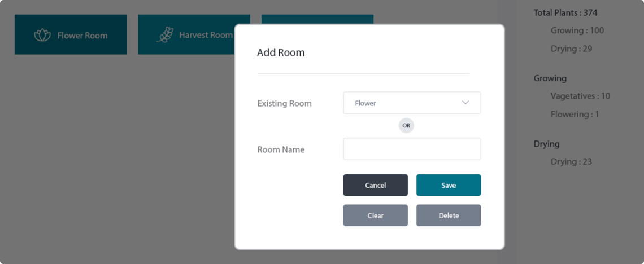Click the wheat harvest icon
Screen dimensions: 644x264
(x=165, y=35)
